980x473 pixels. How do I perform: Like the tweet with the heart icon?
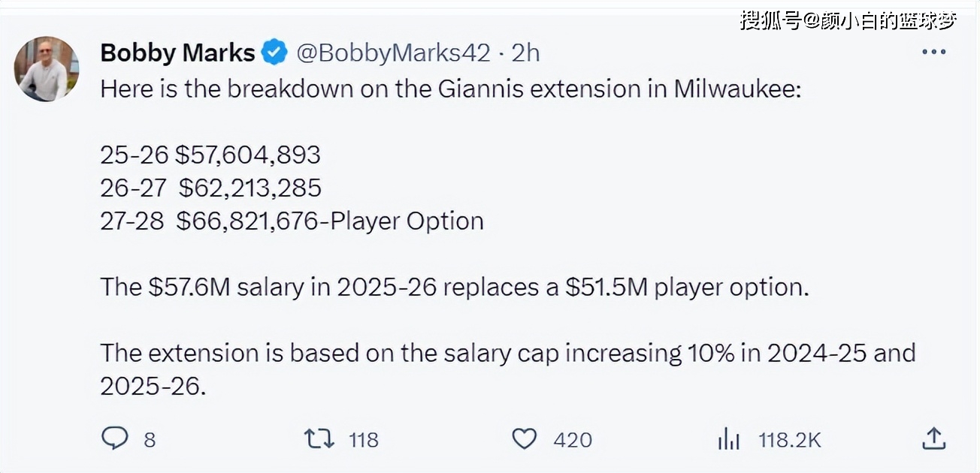pyautogui.click(x=525, y=438)
